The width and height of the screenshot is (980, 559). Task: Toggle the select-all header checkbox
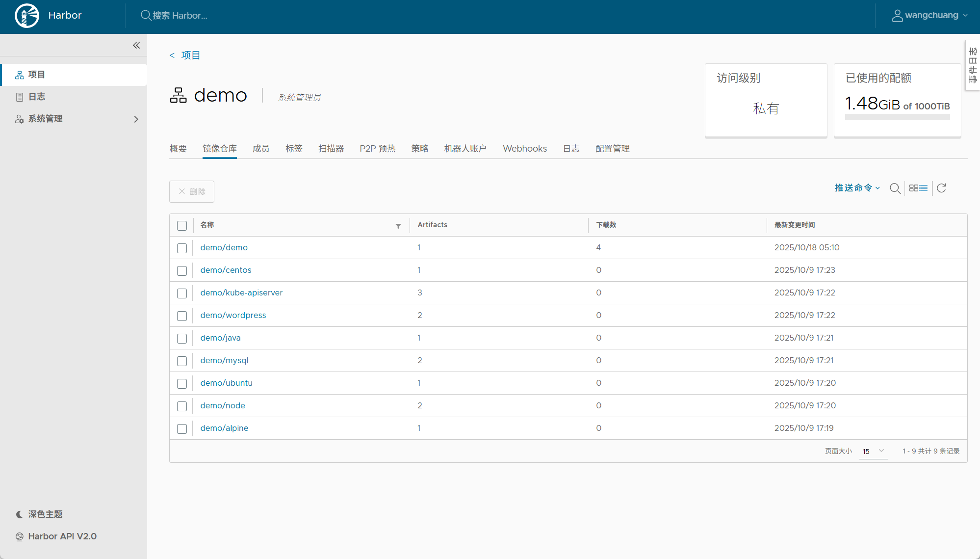tap(182, 226)
